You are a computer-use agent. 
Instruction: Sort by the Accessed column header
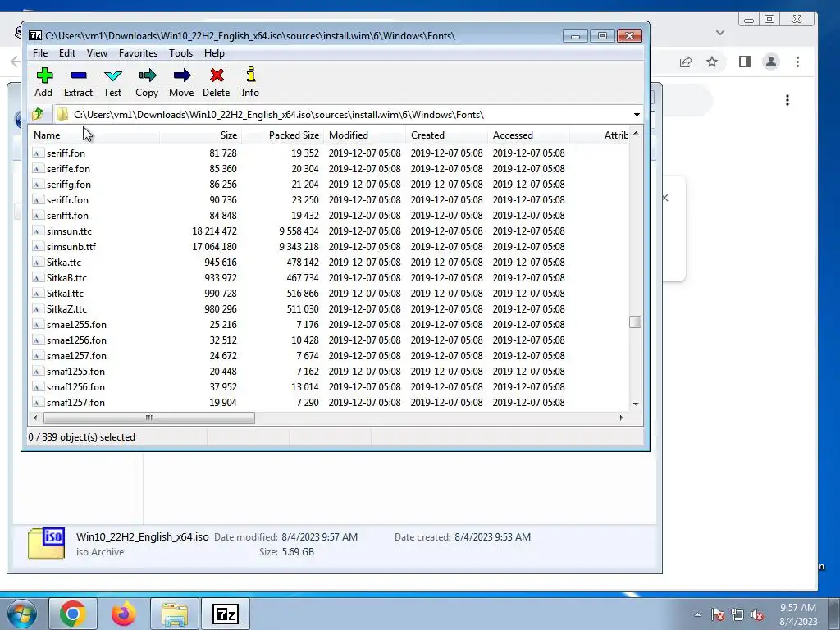pos(528,135)
